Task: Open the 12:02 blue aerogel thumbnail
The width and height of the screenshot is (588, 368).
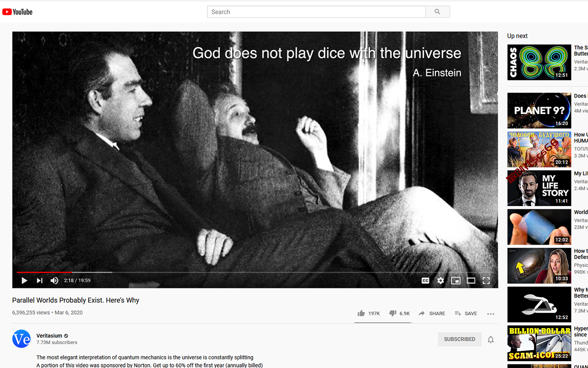Action: pyautogui.click(x=539, y=227)
